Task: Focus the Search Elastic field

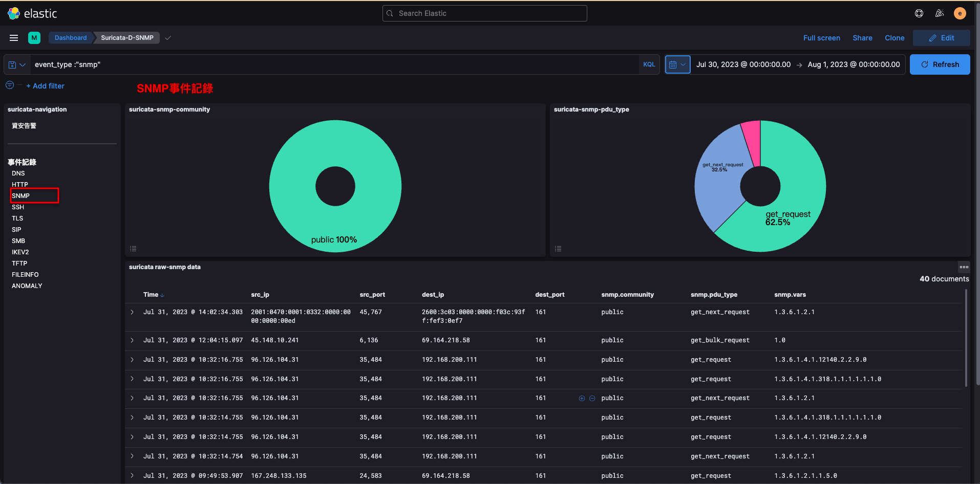Action: (x=484, y=13)
